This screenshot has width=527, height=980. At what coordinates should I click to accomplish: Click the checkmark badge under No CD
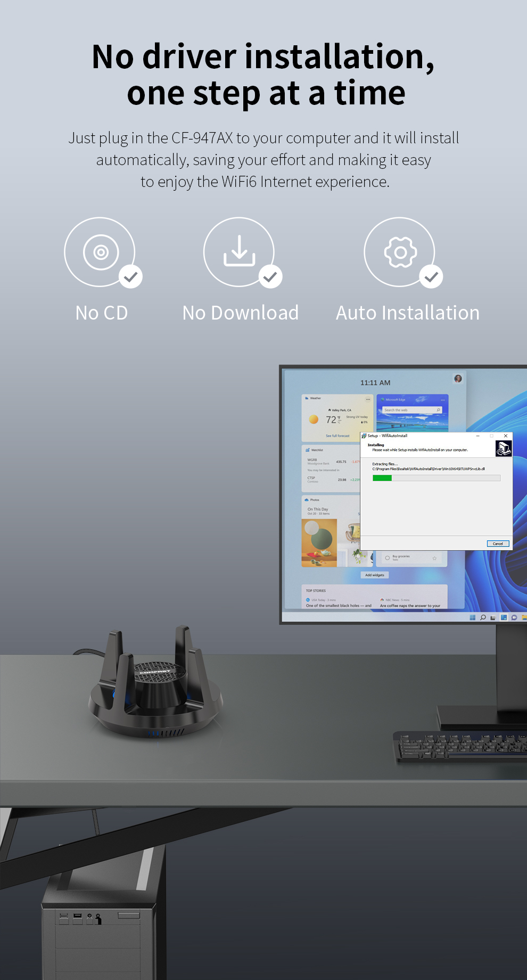tap(130, 276)
